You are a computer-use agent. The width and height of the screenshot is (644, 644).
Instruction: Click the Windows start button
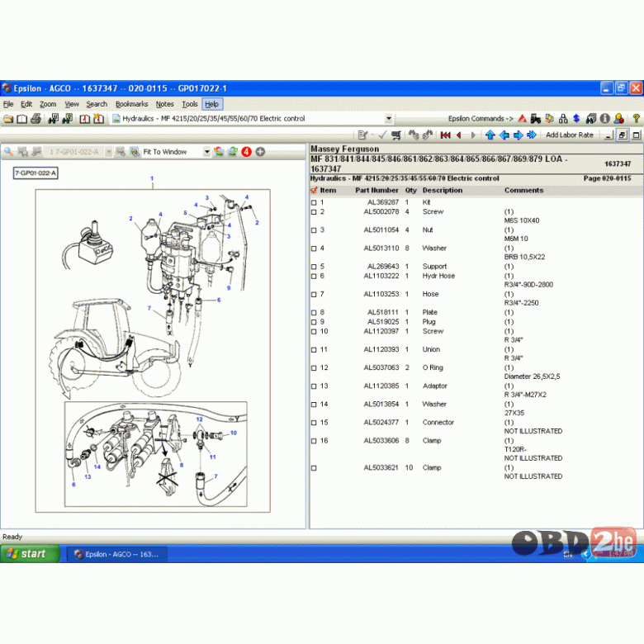[31, 554]
